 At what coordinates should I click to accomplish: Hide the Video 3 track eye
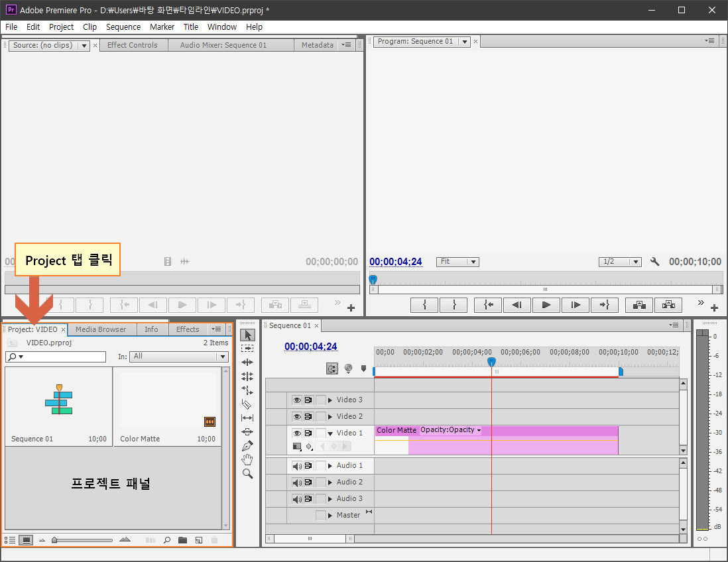pos(297,400)
